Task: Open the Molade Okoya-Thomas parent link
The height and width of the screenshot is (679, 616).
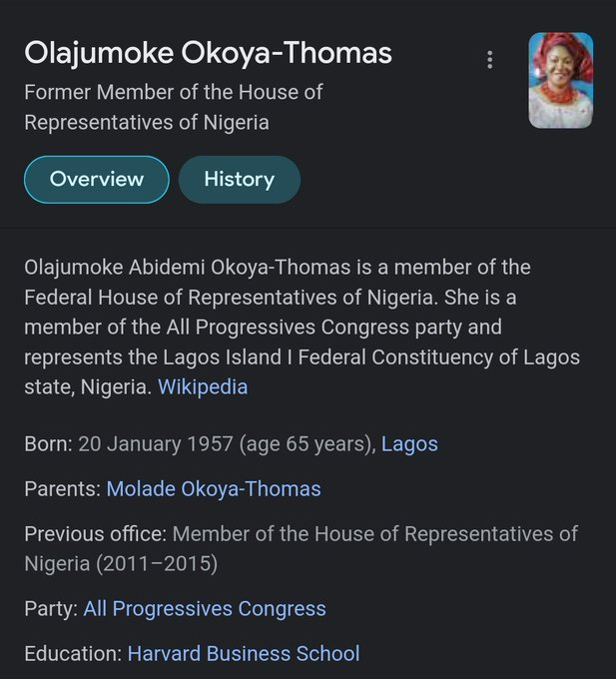Action: (214, 489)
